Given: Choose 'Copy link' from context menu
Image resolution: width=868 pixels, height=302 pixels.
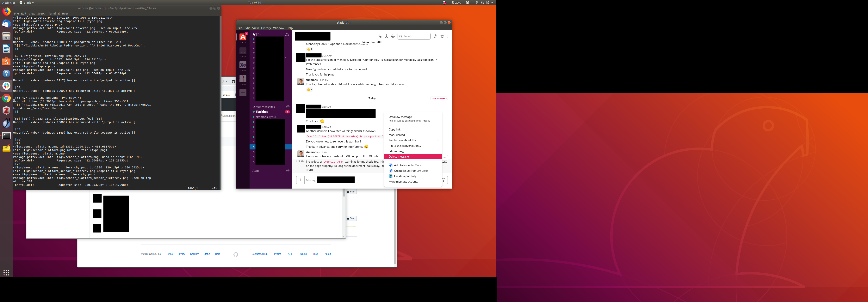Looking at the screenshot, I should pos(395,129).
